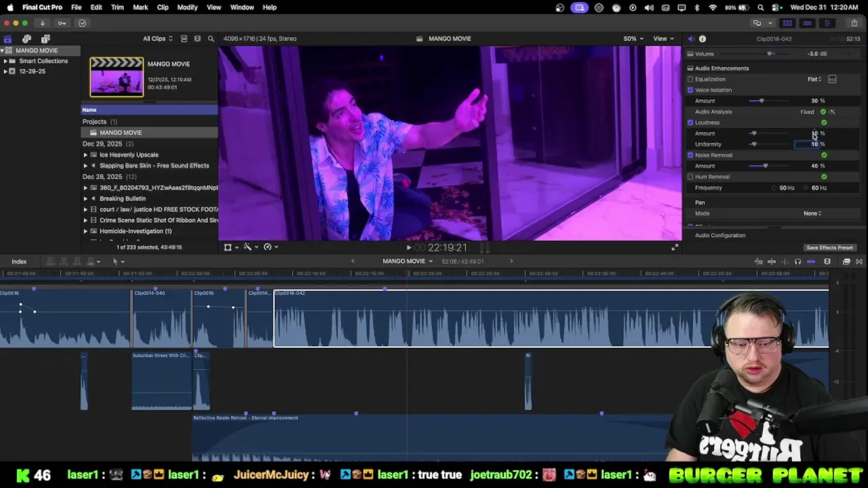Open the Mark menu

pyautogui.click(x=140, y=7)
